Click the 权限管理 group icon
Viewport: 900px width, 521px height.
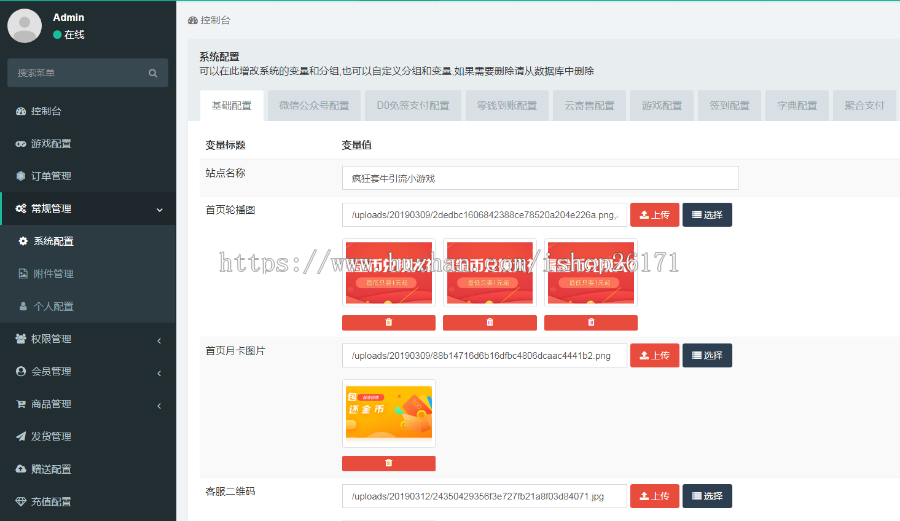[21, 339]
